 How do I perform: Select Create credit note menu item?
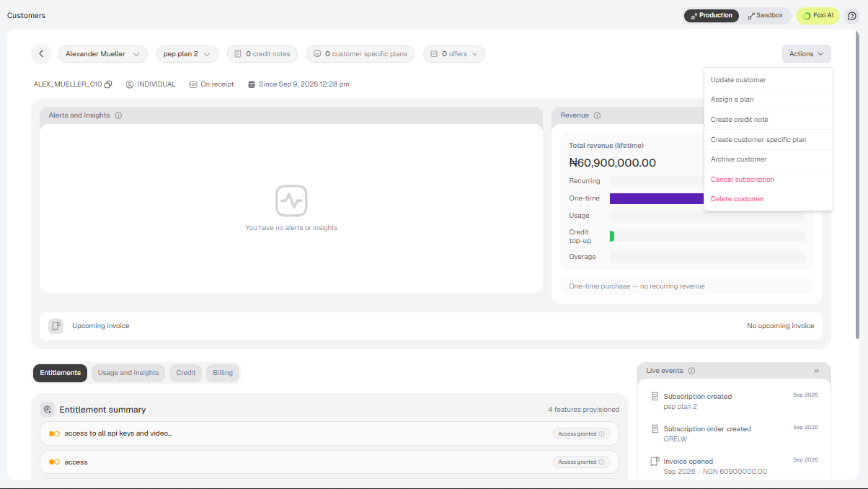tap(769, 120)
